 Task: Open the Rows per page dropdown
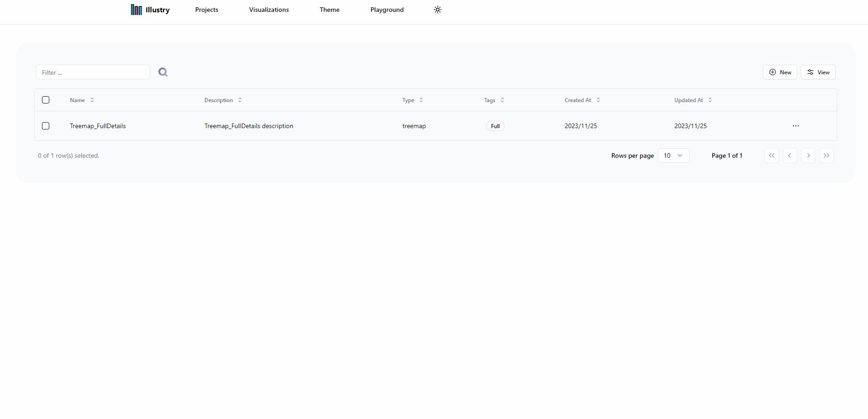click(673, 155)
